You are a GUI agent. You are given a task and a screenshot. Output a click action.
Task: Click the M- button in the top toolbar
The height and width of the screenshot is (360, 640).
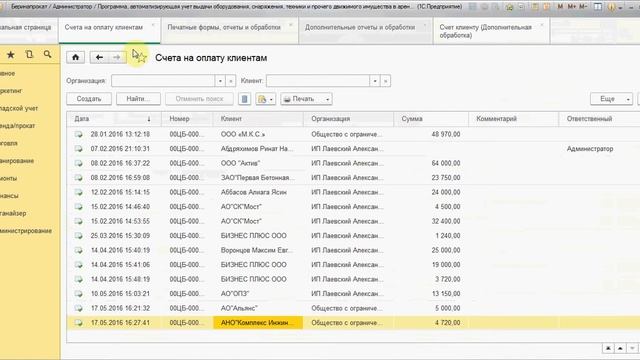(x=584, y=7)
